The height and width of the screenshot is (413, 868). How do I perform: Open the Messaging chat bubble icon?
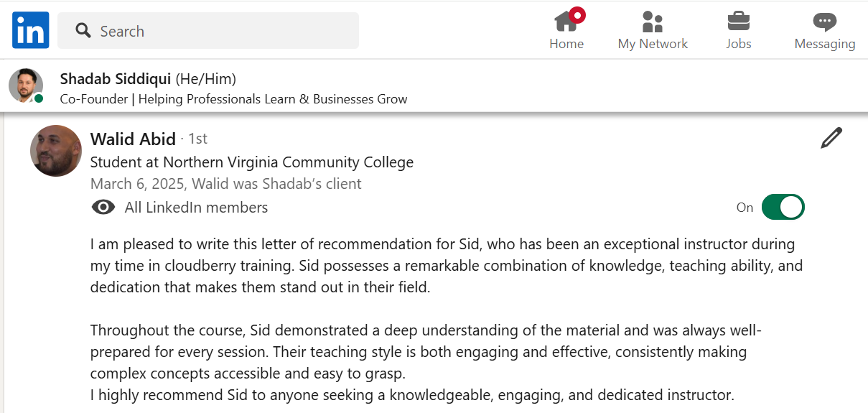coord(824,22)
